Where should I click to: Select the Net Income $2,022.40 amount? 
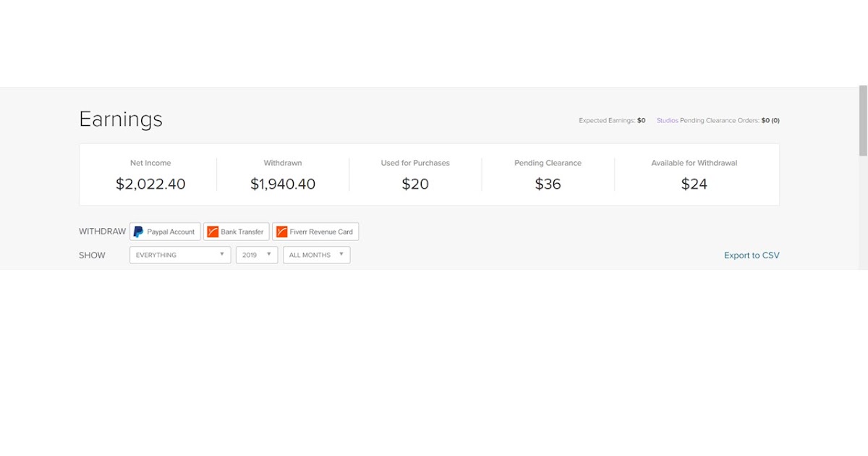coord(150,184)
